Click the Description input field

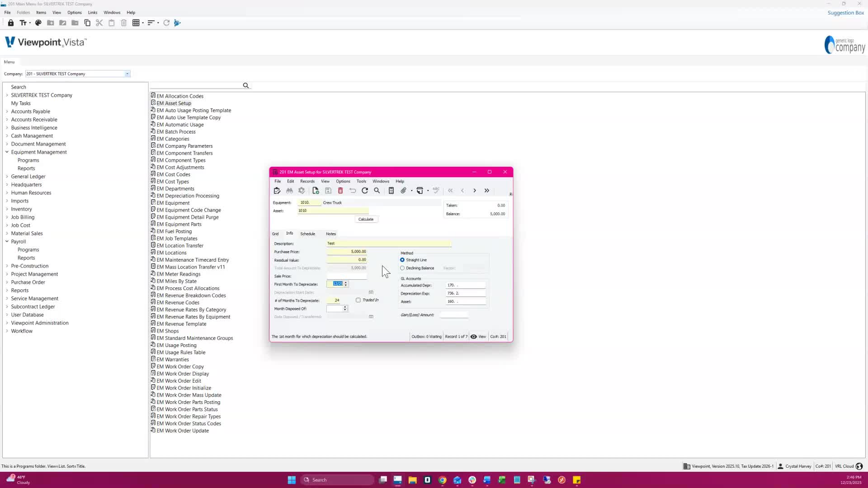389,244
